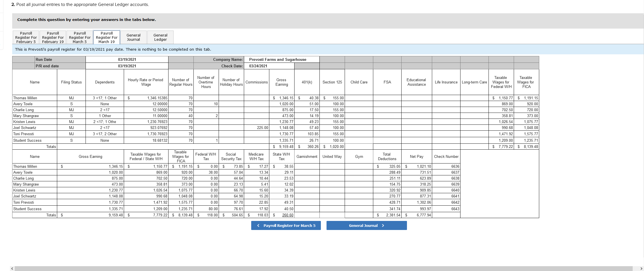Click the General Journal navigation button
The image size is (644, 271).
366,225
